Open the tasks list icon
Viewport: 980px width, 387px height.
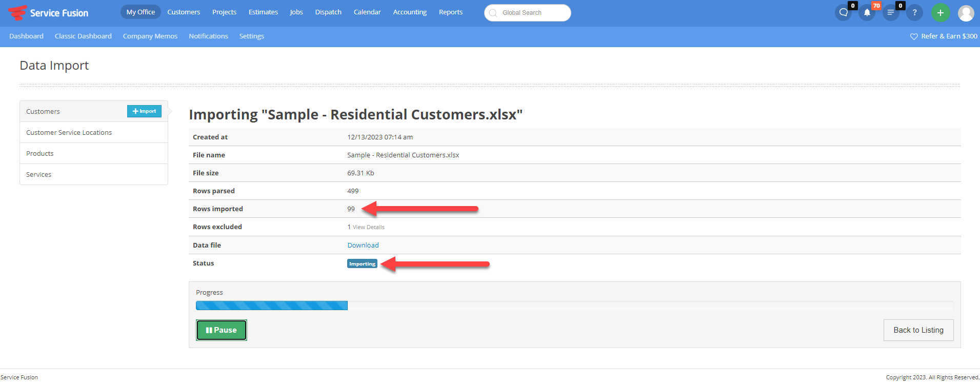[x=891, y=13]
